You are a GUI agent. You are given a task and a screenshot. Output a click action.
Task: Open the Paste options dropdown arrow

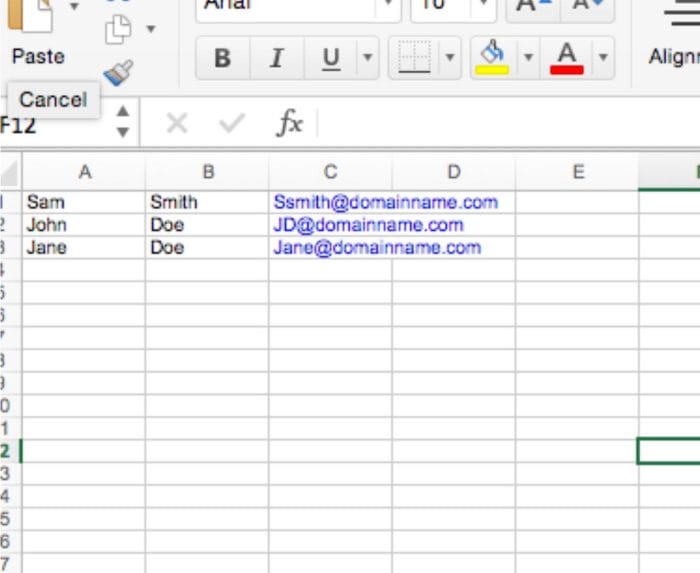click(74, 6)
